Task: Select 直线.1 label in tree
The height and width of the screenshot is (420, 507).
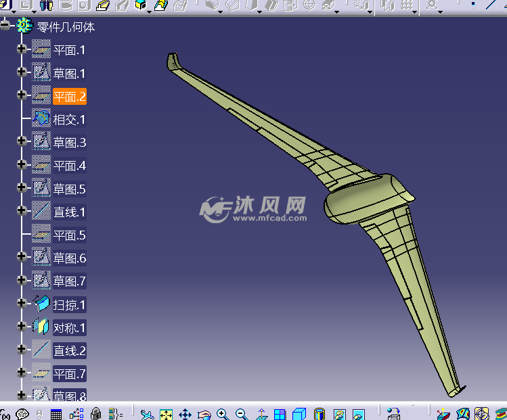Action: 70,212
